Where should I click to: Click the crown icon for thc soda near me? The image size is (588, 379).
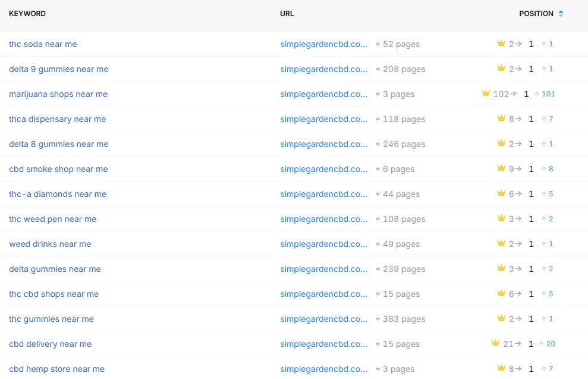(501, 43)
